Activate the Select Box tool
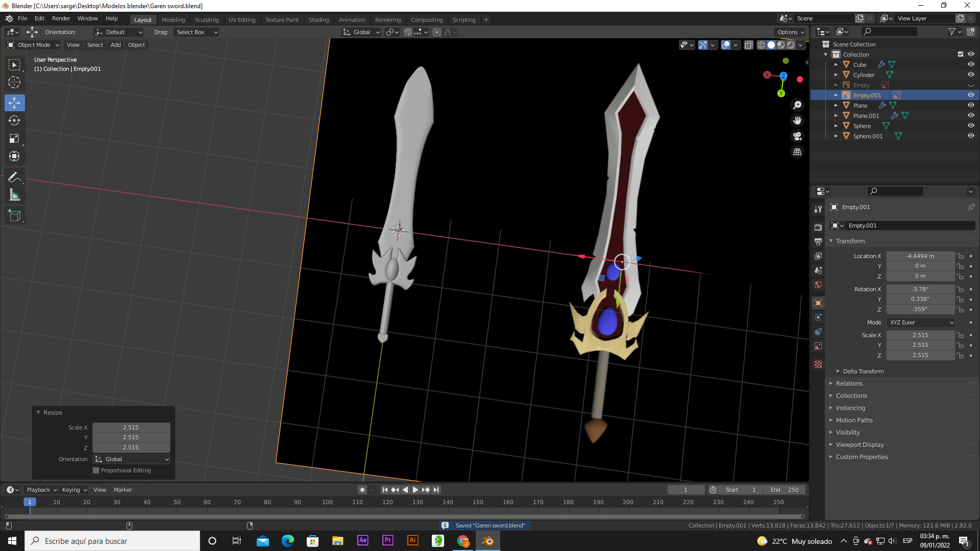This screenshot has height=551, width=980. (14, 65)
